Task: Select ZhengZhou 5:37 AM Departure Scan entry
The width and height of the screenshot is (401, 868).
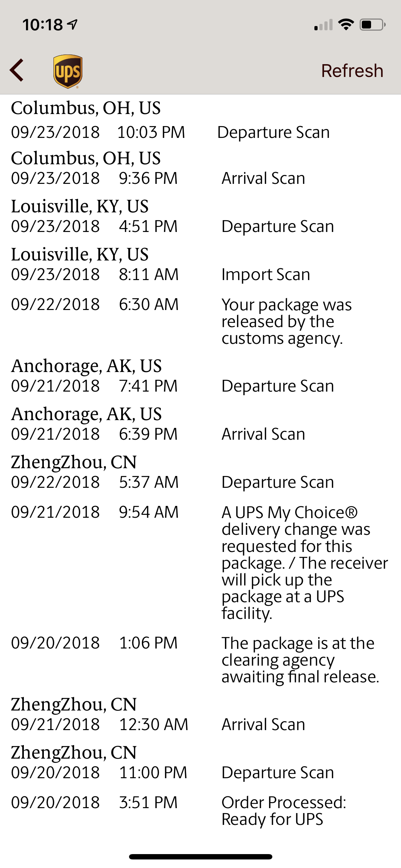Action: (x=200, y=472)
